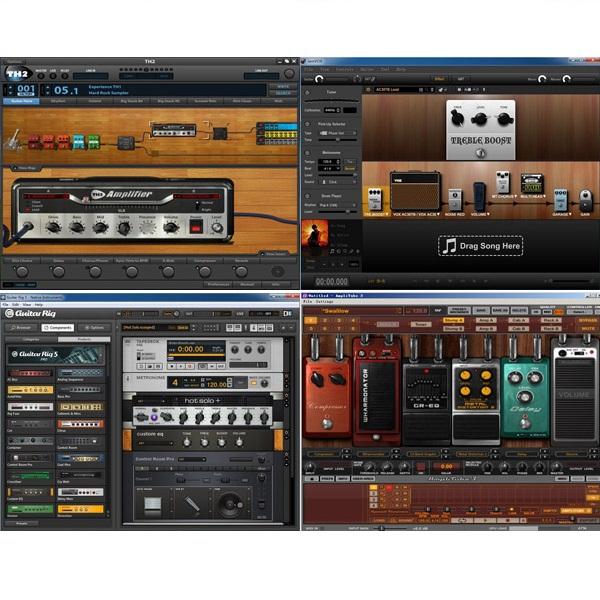Image resolution: width=600 pixels, height=600 pixels.
Task: Open the File menu in Guitar Rig
Action: click(6, 305)
